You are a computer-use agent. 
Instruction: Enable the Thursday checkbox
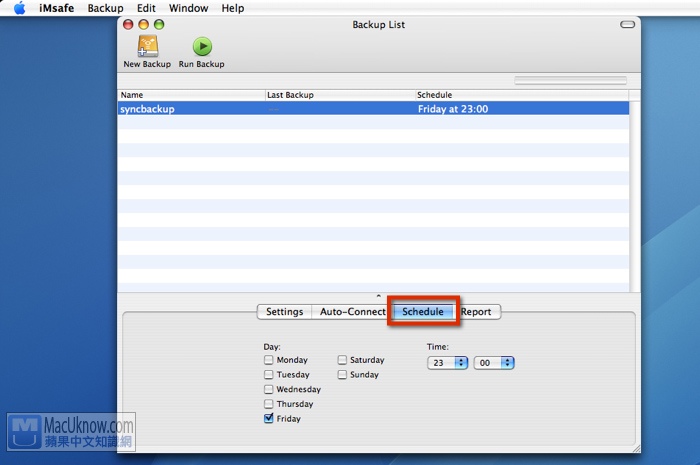[268, 404]
